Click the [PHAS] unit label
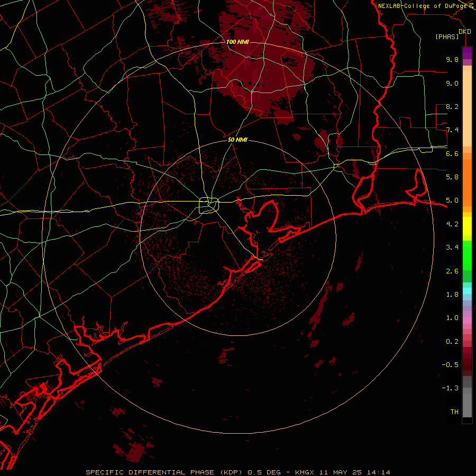This screenshot has height=476, width=476. 447,36
